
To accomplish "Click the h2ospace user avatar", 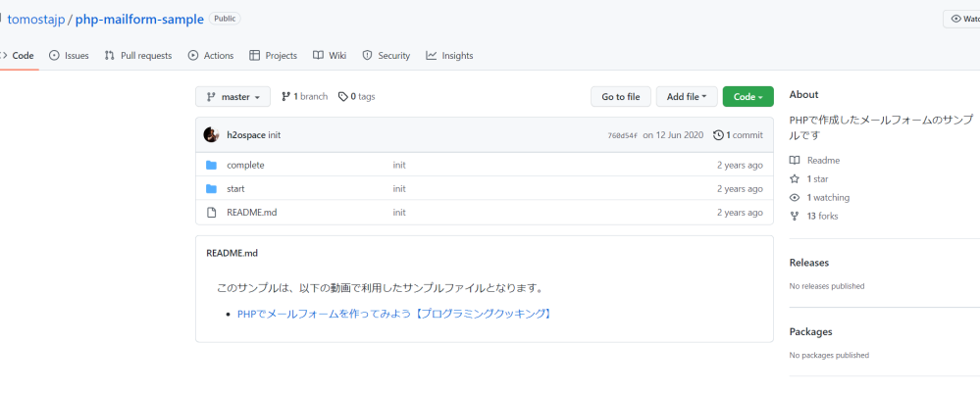I will coord(210,135).
